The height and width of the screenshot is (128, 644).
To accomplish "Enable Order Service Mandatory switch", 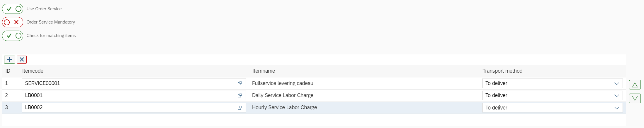I will (13, 22).
